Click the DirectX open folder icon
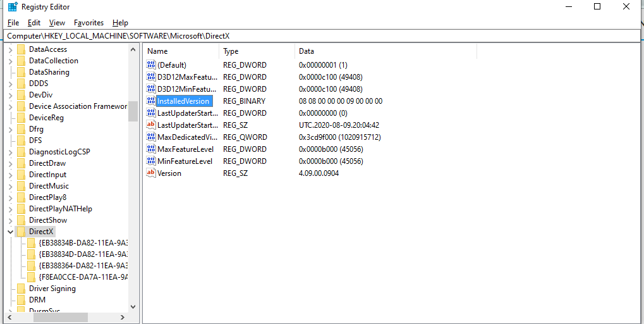644x324 pixels. tap(21, 232)
